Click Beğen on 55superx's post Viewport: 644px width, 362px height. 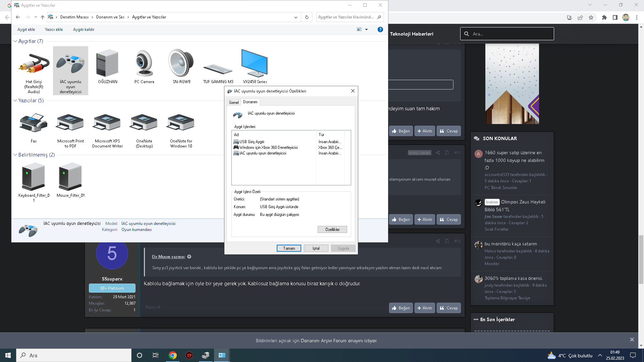click(401, 308)
